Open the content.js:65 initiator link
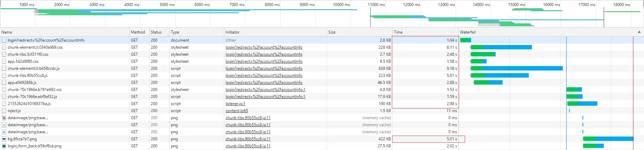This screenshot has width=644, height=150. click(x=237, y=111)
